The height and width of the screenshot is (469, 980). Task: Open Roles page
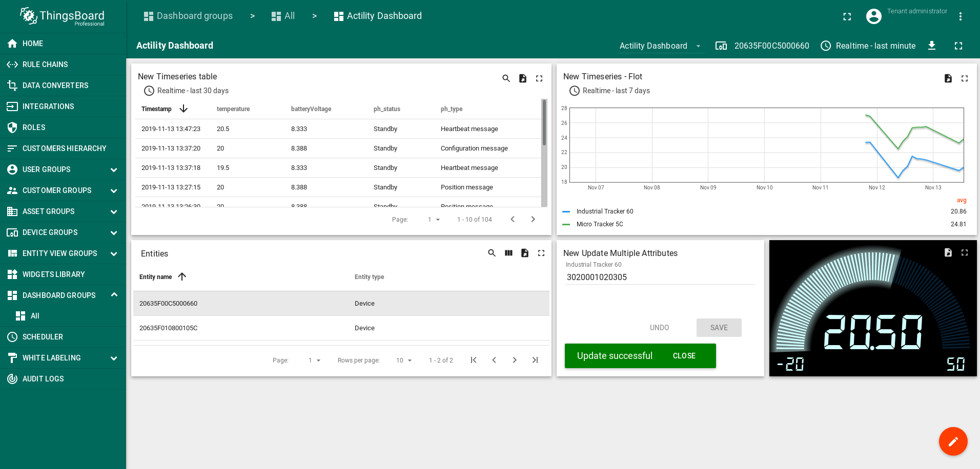point(63,127)
